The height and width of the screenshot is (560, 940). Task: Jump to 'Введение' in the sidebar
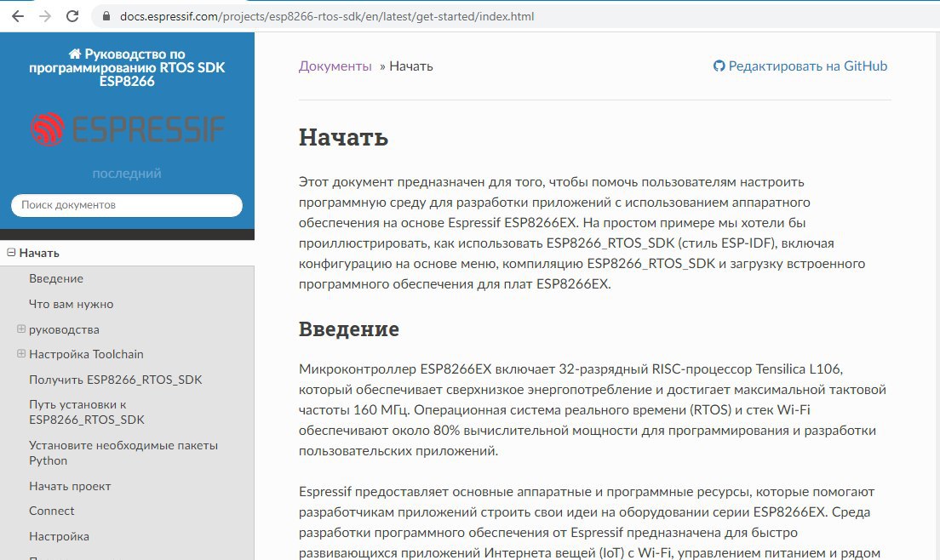(56, 278)
